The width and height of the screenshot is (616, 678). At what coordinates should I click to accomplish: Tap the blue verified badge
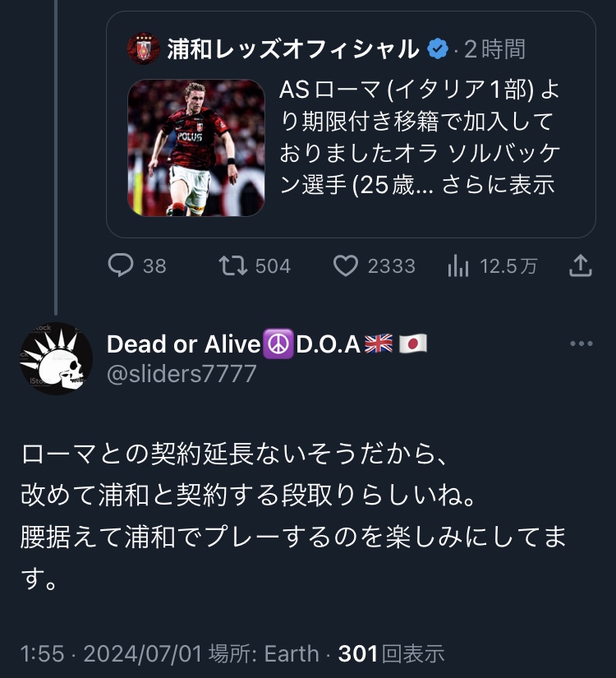coord(439,49)
